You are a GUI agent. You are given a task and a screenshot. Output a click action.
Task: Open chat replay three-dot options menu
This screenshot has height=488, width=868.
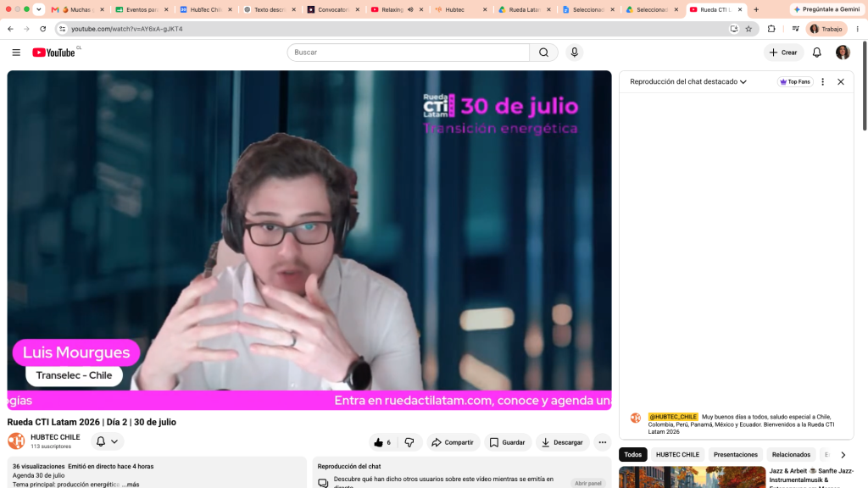822,82
